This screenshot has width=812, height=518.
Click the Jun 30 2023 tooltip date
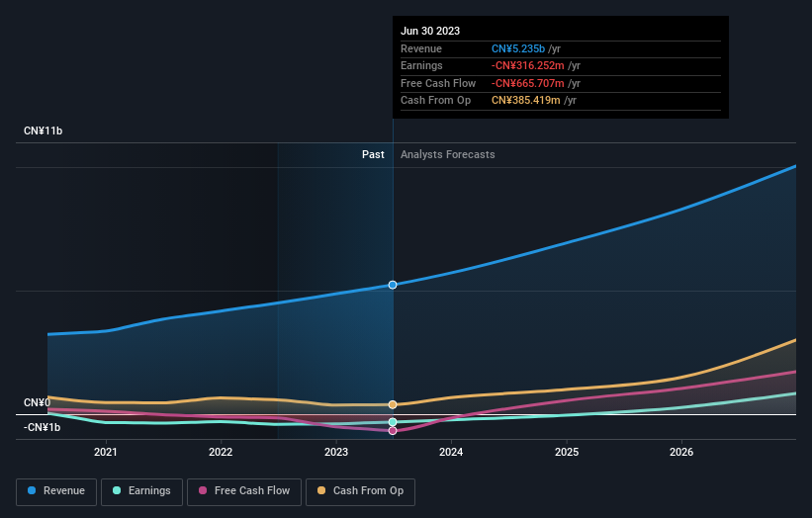tap(430, 31)
